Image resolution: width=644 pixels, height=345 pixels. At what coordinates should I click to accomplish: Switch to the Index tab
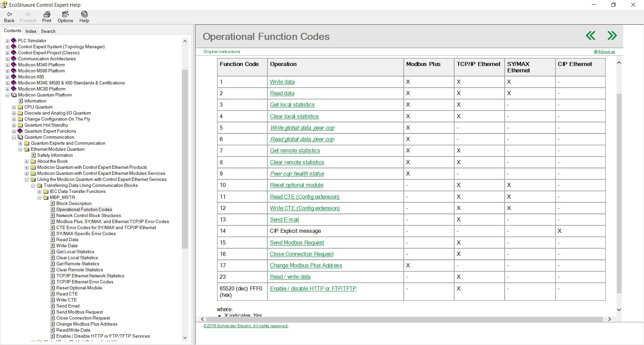pyautogui.click(x=31, y=31)
